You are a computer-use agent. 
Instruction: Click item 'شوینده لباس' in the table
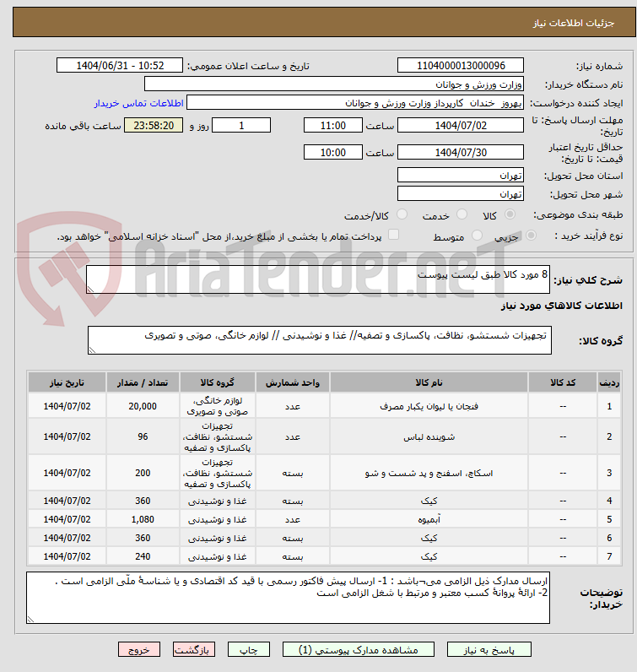click(x=429, y=436)
